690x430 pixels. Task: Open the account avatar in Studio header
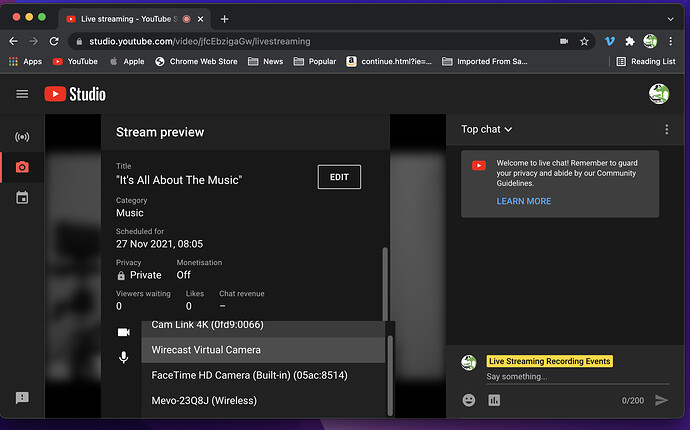tap(659, 94)
